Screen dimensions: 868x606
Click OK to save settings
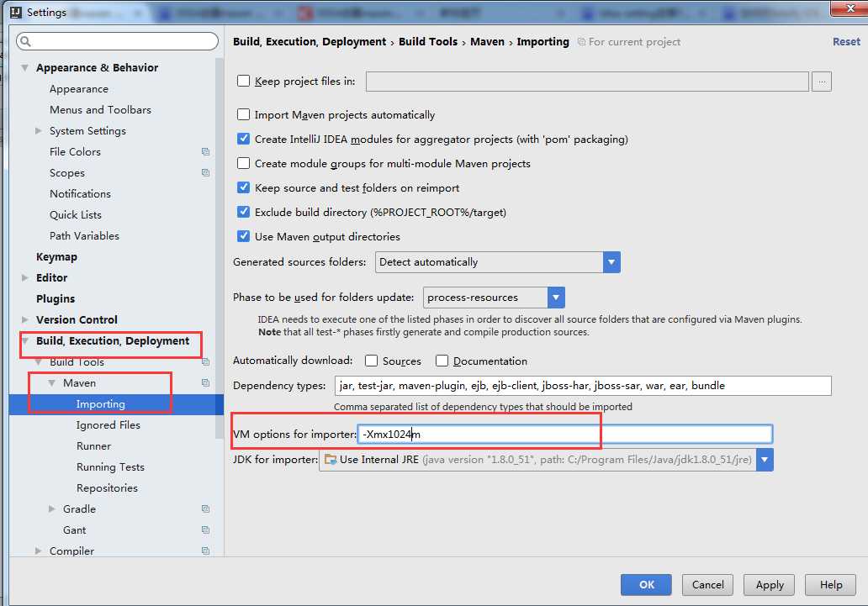click(646, 584)
